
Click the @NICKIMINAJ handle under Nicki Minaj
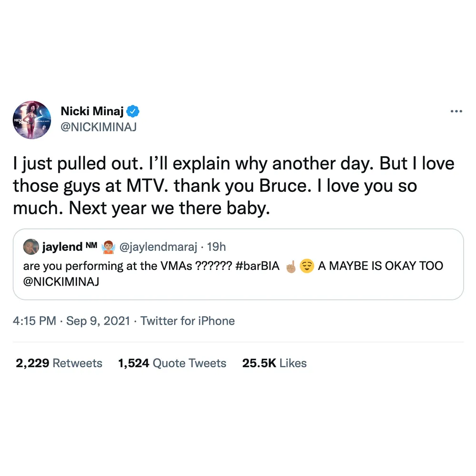tap(99, 127)
